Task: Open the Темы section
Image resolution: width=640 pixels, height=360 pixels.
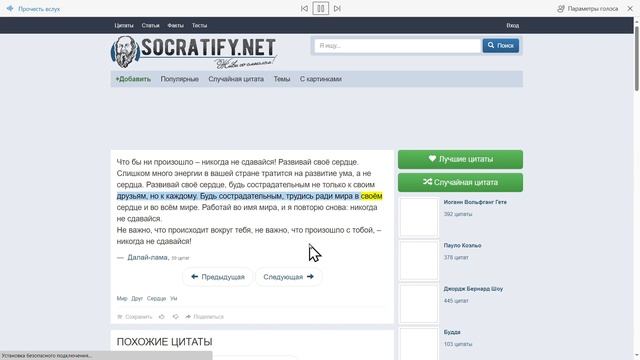Action: click(282, 79)
